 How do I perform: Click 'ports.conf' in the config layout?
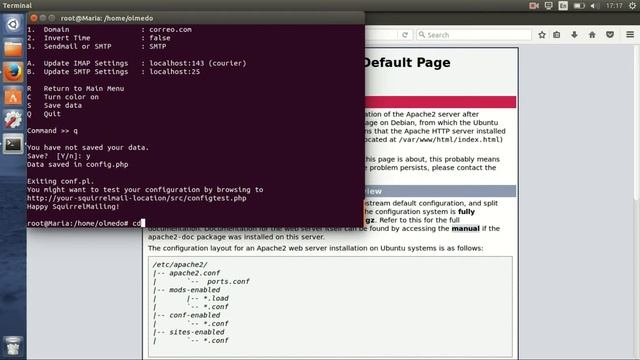(228, 282)
